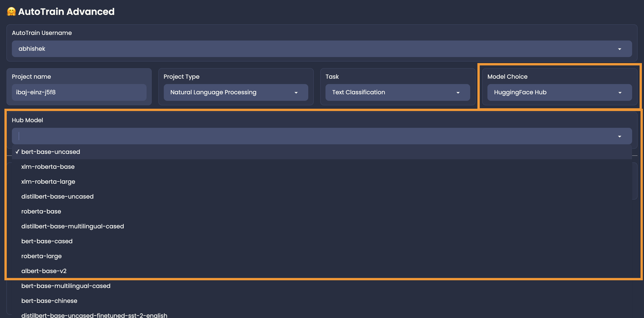The width and height of the screenshot is (644, 318).
Task: Click the Project name input field
Action: 79,92
